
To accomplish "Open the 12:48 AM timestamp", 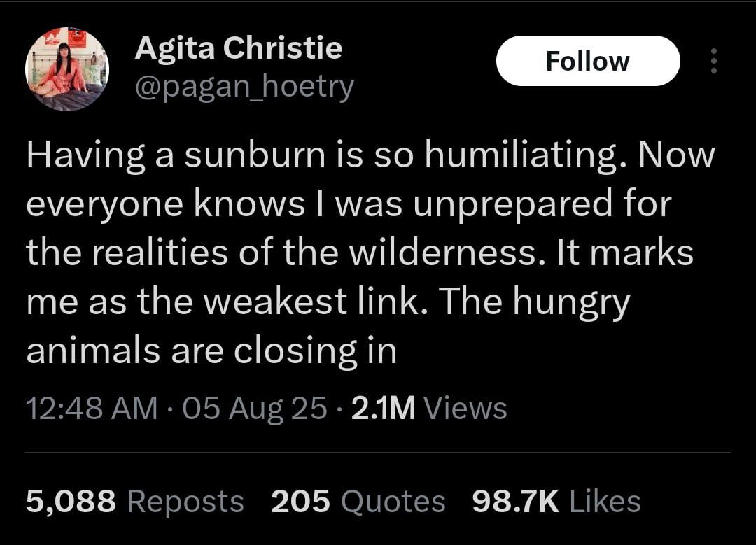I will (x=92, y=408).
